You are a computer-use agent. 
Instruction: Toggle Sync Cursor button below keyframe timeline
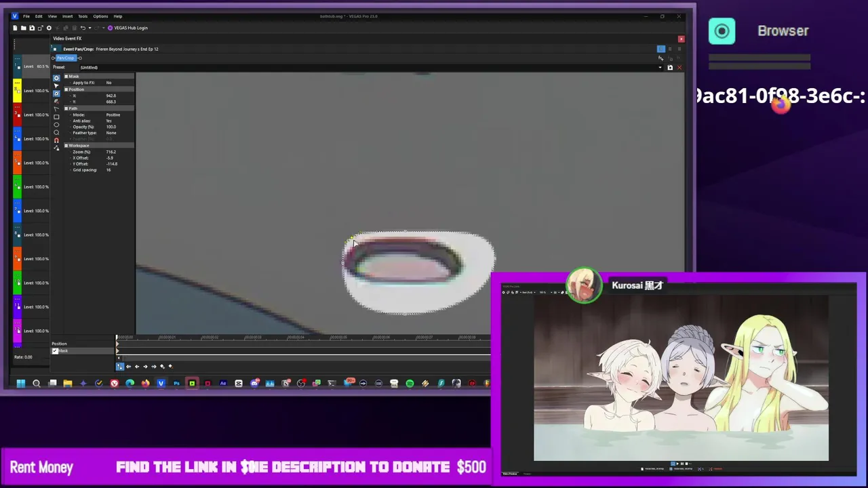[x=120, y=367]
